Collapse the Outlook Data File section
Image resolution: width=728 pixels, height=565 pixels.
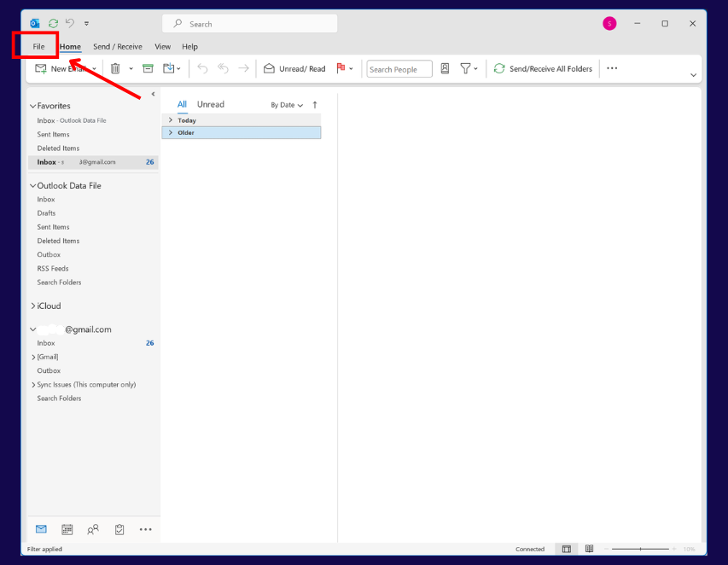tap(33, 186)
